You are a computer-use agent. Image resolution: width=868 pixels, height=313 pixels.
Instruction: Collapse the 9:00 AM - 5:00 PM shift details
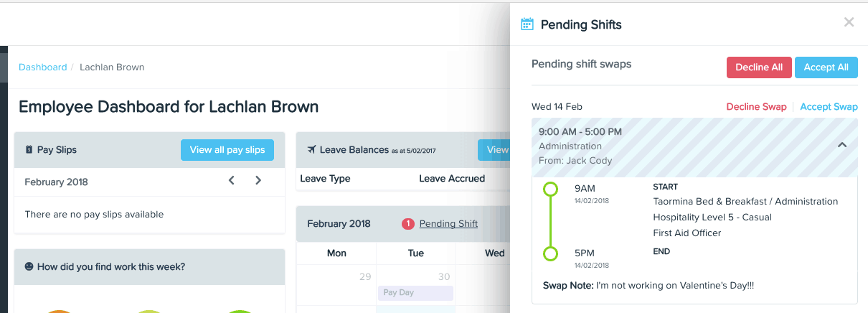842,145
